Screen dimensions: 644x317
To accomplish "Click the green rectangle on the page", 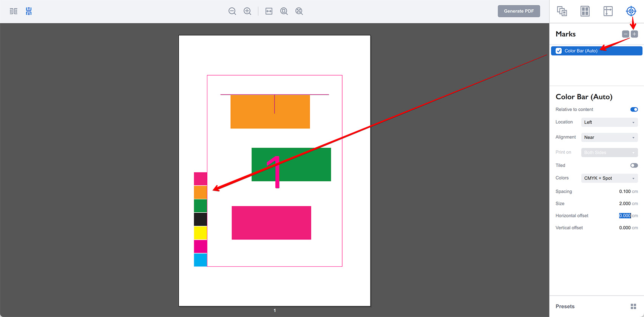I will click(291, 164).
